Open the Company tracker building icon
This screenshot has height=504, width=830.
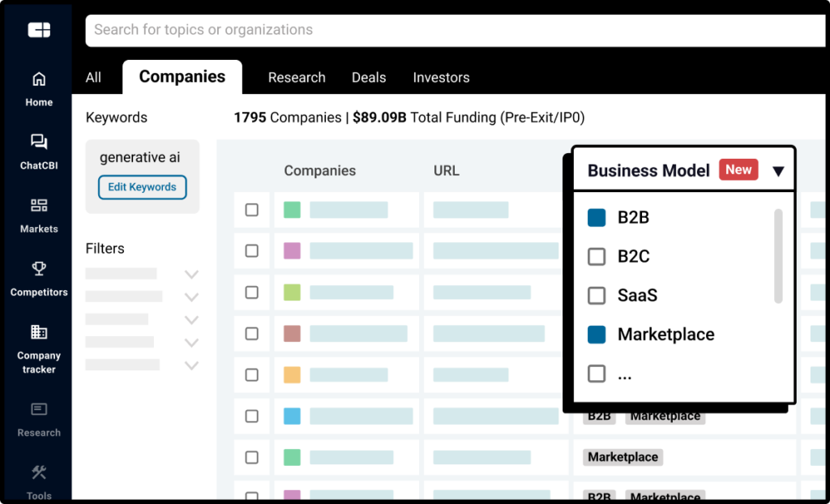pyautogui.click(x=39, y=332)
